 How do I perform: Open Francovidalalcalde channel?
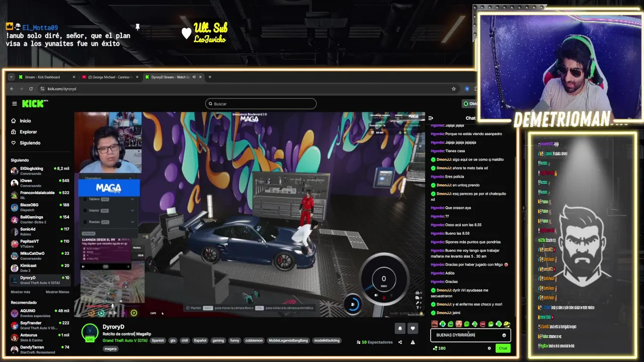click(40, 195)
